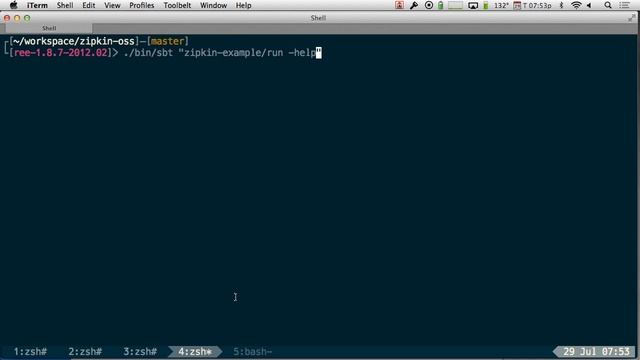This screenshot has height=360, width=640.
Task: Open the Edit menu
Action: (89, 5)
